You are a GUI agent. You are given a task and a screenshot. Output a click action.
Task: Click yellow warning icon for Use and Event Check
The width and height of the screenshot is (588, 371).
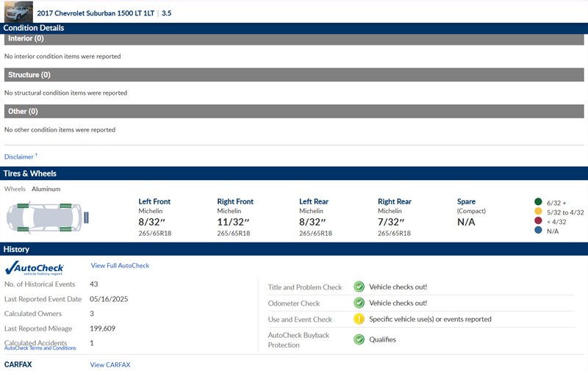click(359, 320)
